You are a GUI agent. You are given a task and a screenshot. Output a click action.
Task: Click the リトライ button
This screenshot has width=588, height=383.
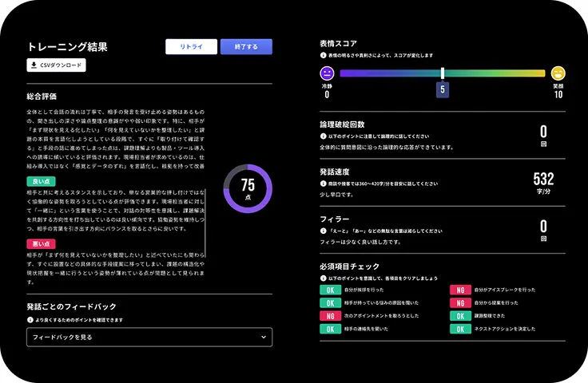click(191, 47)
